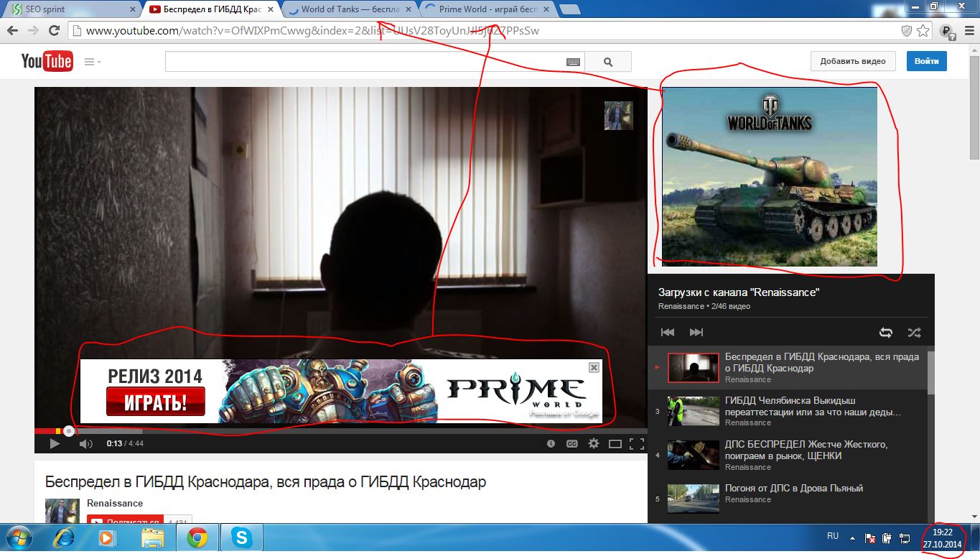Open Windows Explorer folder in the taskbar
980x559 pixels.
[x=152, y=537]
